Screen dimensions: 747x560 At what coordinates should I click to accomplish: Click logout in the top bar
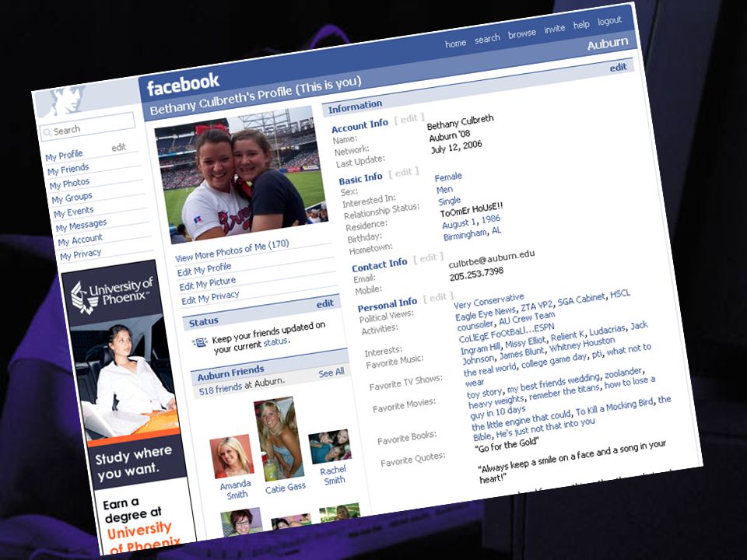609,21
